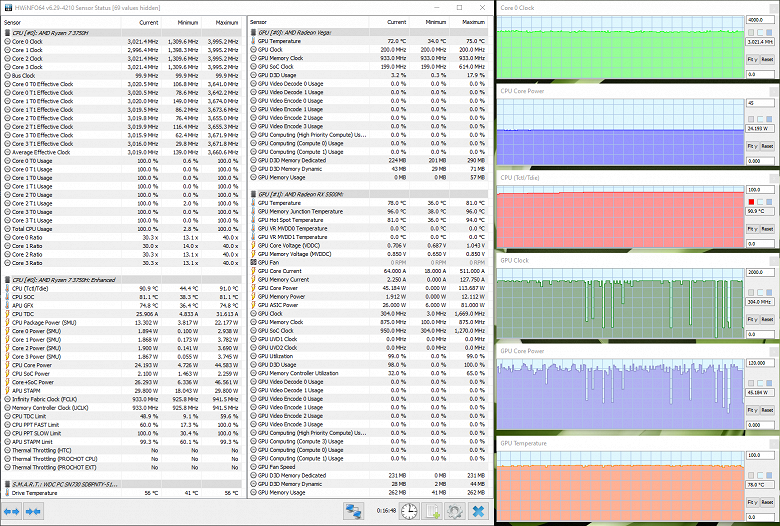Click Fit y in the Core 0 Clock graph

click(x=752, y=59)
